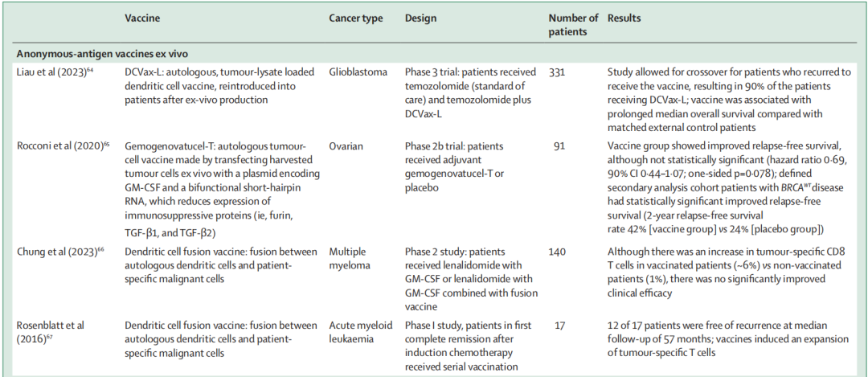Select the Results column header
Viewport: 868px width, 377px height.
(x=625, y=18)
